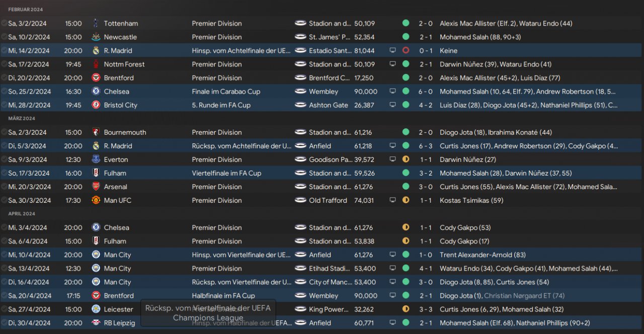644x334 pixels.
Task: Click the TV broadcast icon in the RB Leipzig row
Action: [x=392, y=323]
